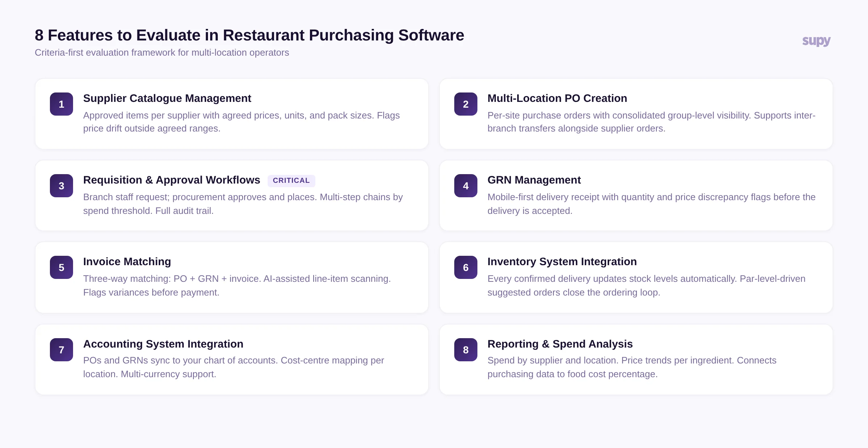Select the main infographic title
This screenshot has width=868, height=448.
click(249, 35)
